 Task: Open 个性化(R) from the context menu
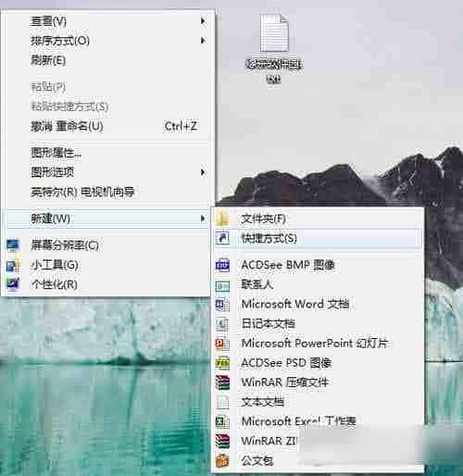coord(107,284)
